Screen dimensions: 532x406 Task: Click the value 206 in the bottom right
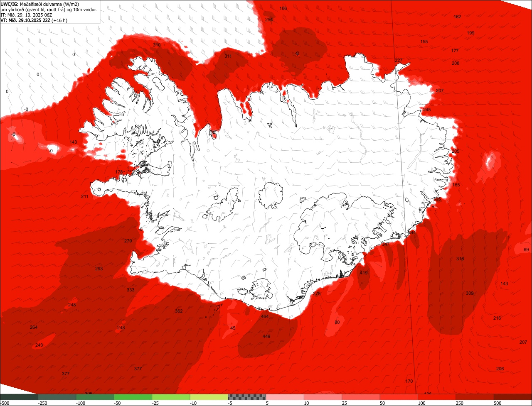pos(500,369)
